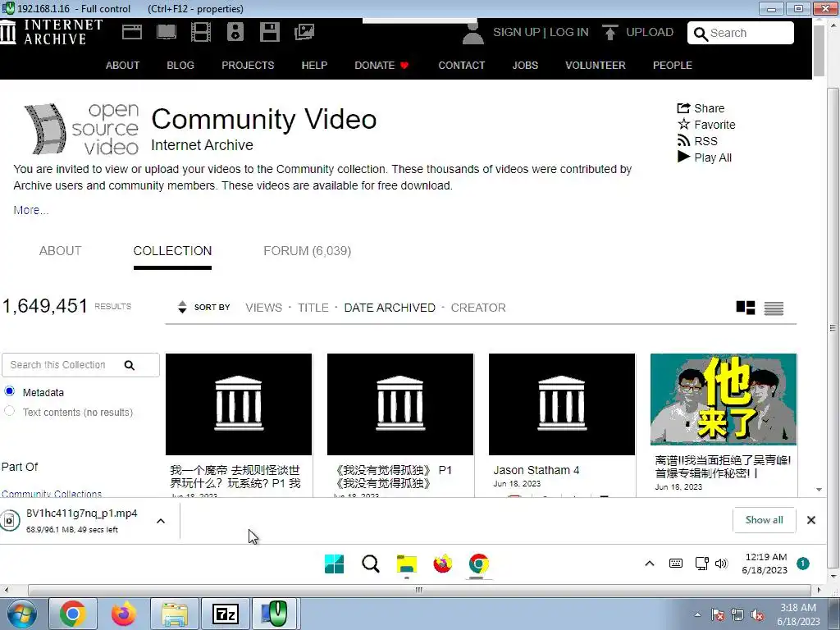Open the Audio speaker icon in the top bar
The height and width of the screenshot is (630, 840).
235,32
